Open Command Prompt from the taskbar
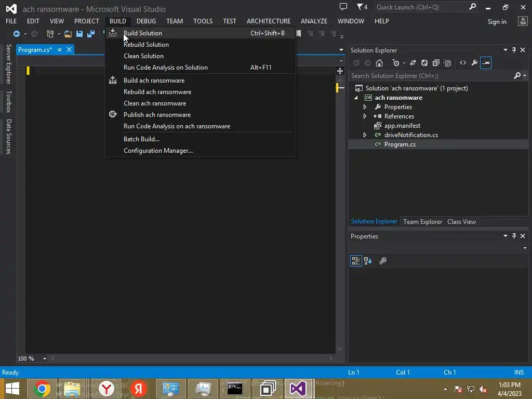The height and width of the screenshot is (399, 532). pyautogui.click(x=235, y=389)
